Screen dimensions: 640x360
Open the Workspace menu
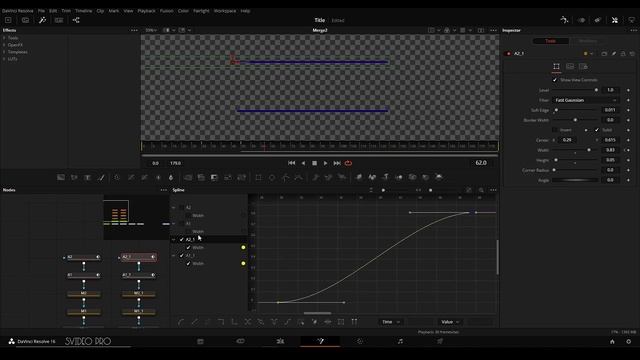pos(225,11)
